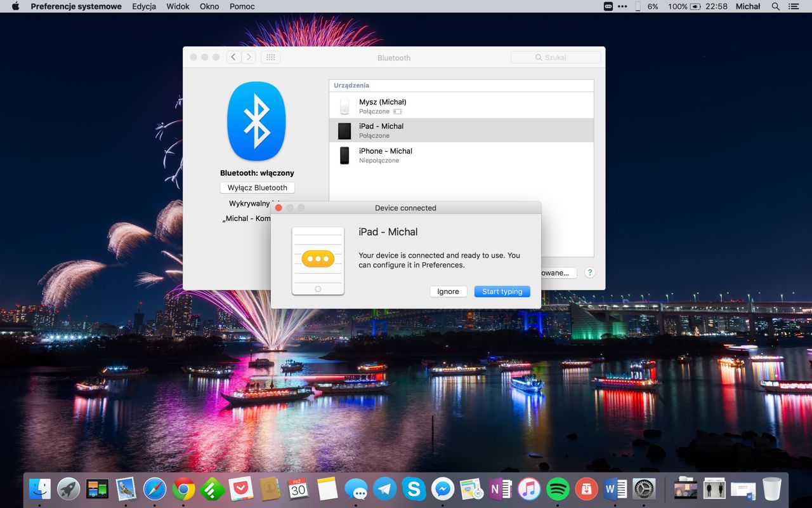Open first stacked folder in Dock
This screenshot has width=812, height=508.
click(x=686, y=489)
